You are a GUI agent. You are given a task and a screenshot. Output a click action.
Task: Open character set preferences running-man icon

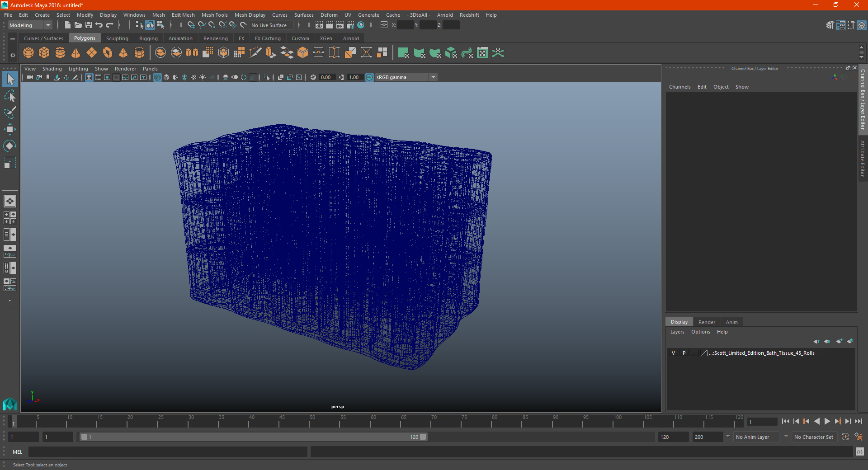859,437
